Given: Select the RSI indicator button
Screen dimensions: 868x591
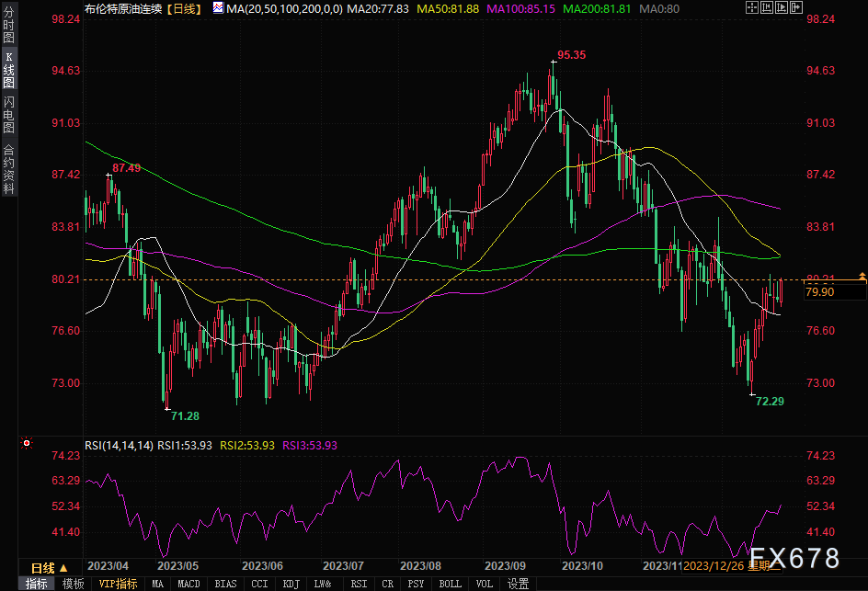Looking at the screenshot, I should pyautogui.click(x=359, y=584).
